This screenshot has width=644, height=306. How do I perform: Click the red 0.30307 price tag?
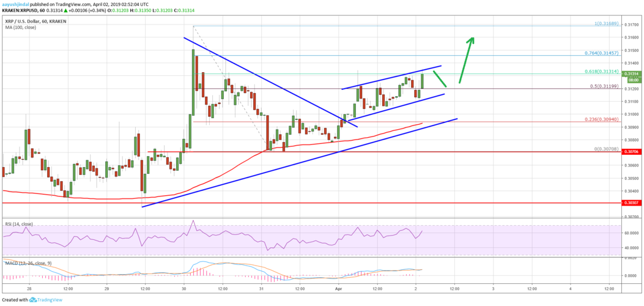pos(631,203)
